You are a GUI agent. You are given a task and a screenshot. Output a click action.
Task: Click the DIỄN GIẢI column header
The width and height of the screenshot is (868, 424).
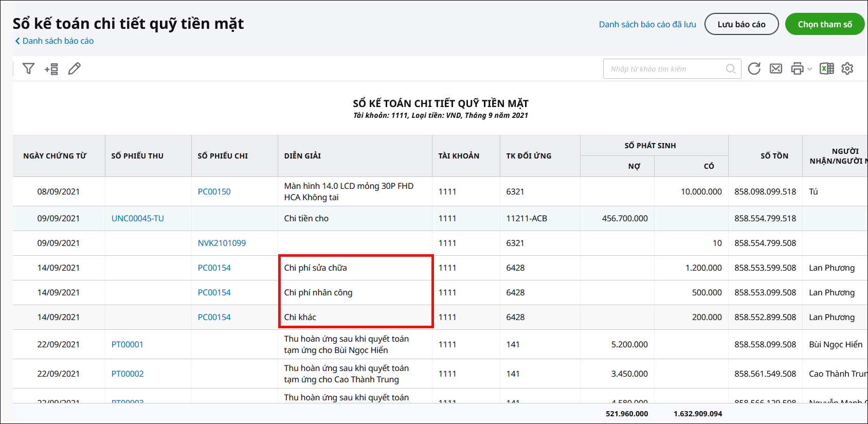(302, 156)
